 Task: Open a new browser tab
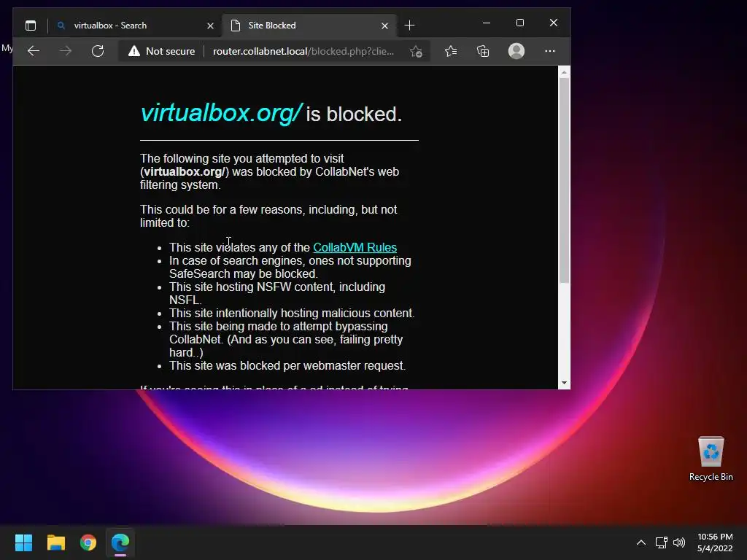[409, 26]
